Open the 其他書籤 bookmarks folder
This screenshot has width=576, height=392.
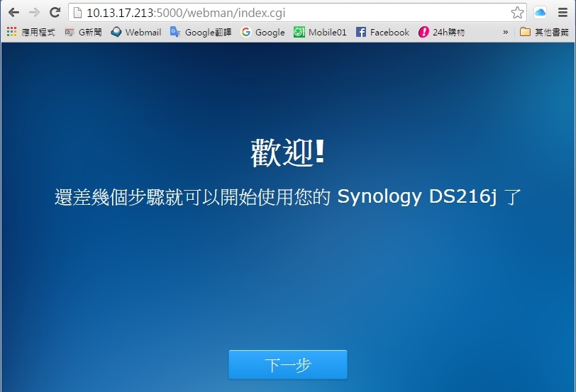[x=544, y=33]
